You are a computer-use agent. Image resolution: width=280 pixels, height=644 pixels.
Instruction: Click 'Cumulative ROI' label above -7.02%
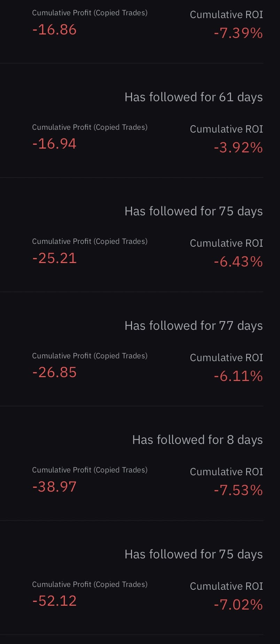tap(226, 586)
